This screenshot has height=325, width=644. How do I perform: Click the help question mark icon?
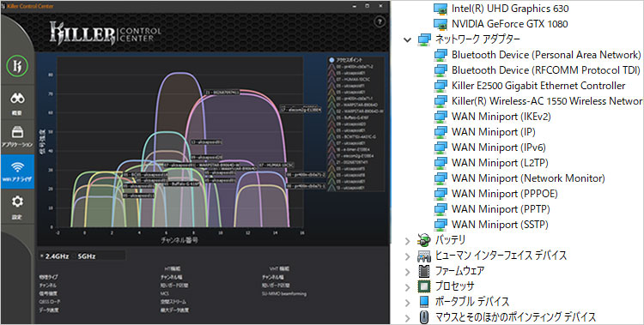point(380,21)
